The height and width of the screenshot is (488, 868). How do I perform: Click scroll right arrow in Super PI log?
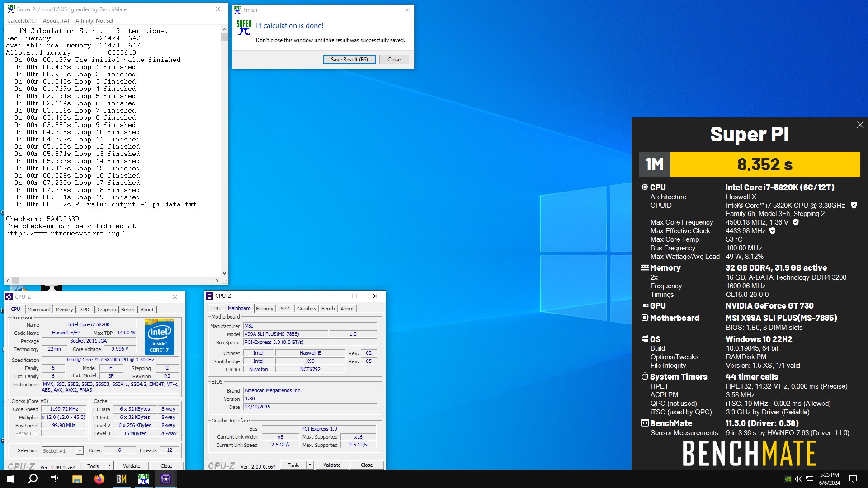(217, 281)
